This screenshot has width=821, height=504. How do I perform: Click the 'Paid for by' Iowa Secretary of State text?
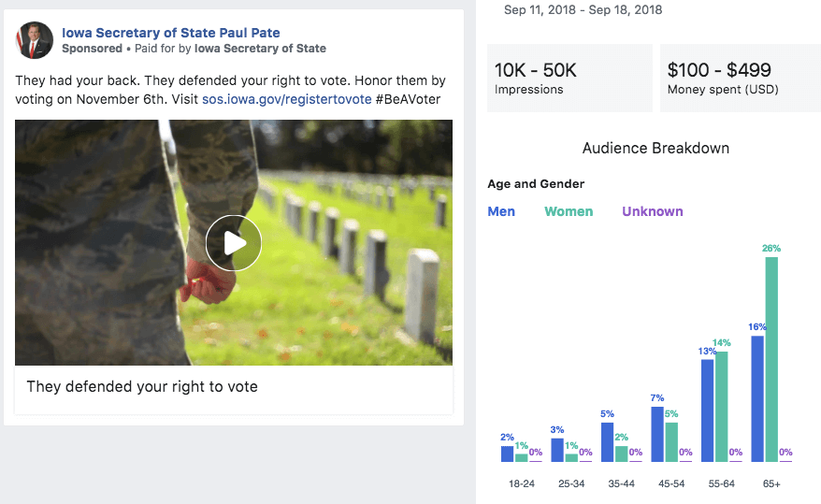[x=259, y=49]
